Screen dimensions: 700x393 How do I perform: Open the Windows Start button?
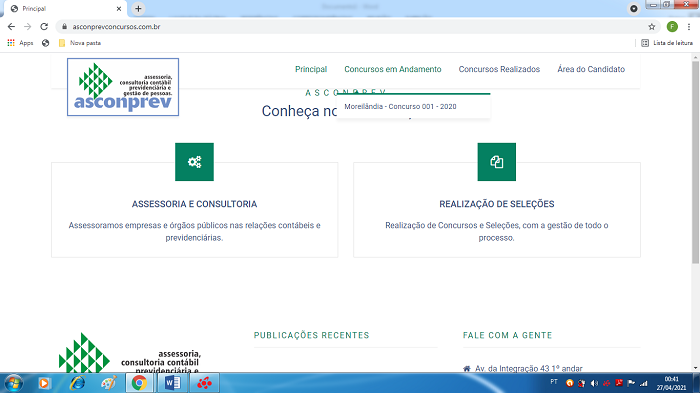point(13,383)
